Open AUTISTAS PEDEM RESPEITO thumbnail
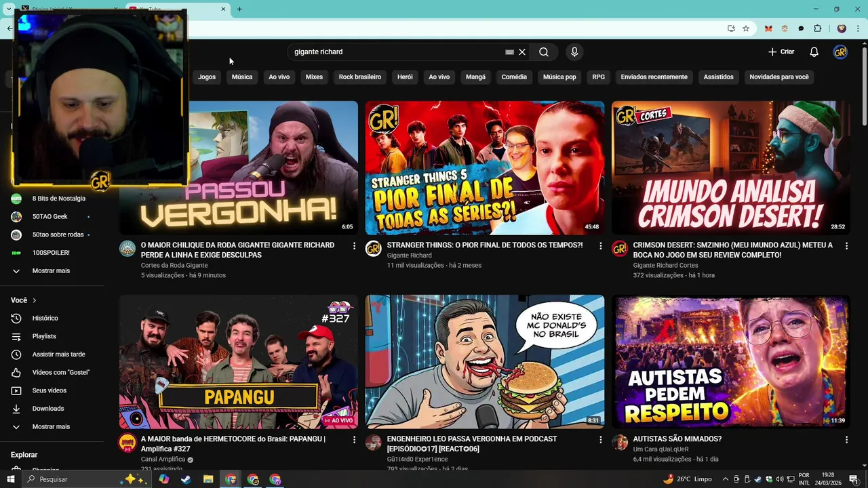The image size is (868, 488). [731, 362]
